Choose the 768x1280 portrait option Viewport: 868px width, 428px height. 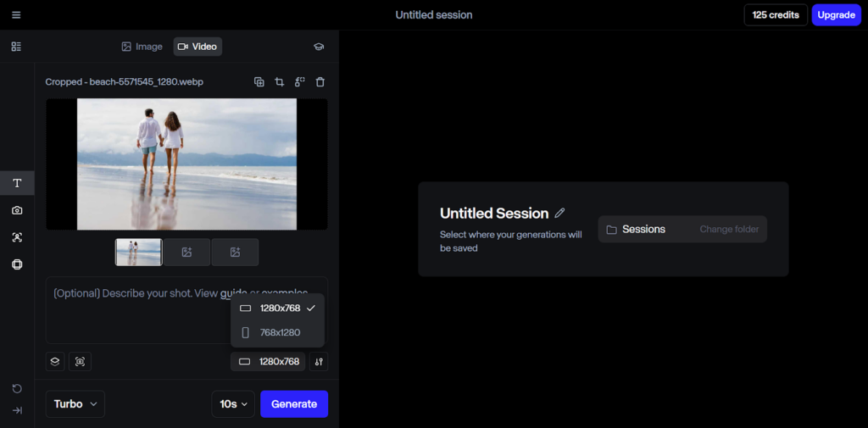[277, 333]
